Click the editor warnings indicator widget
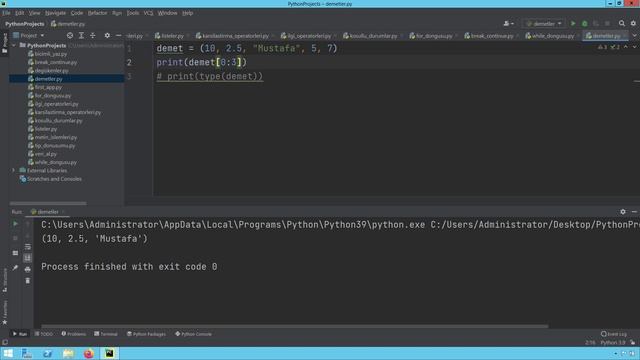The height and width of the screenshot is (360, 640). pyautogui.click(x=609, y=47)
